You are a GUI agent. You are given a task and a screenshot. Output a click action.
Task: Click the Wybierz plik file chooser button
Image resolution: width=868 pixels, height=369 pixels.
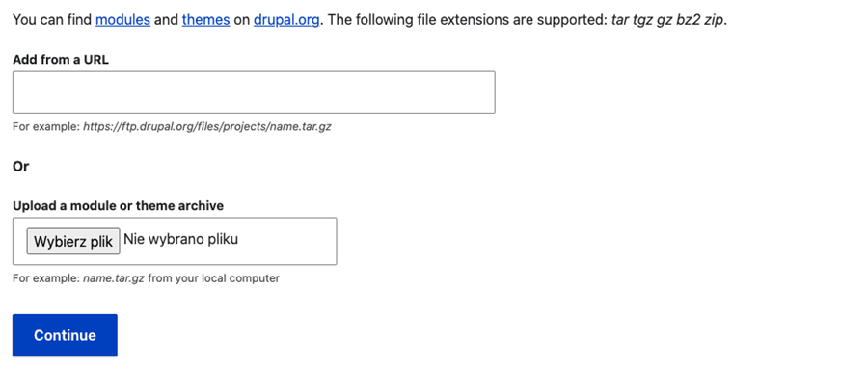coord(73,241)
